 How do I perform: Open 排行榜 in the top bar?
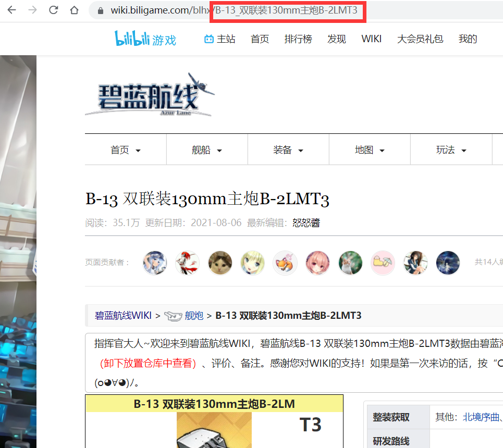click(298, 39)
